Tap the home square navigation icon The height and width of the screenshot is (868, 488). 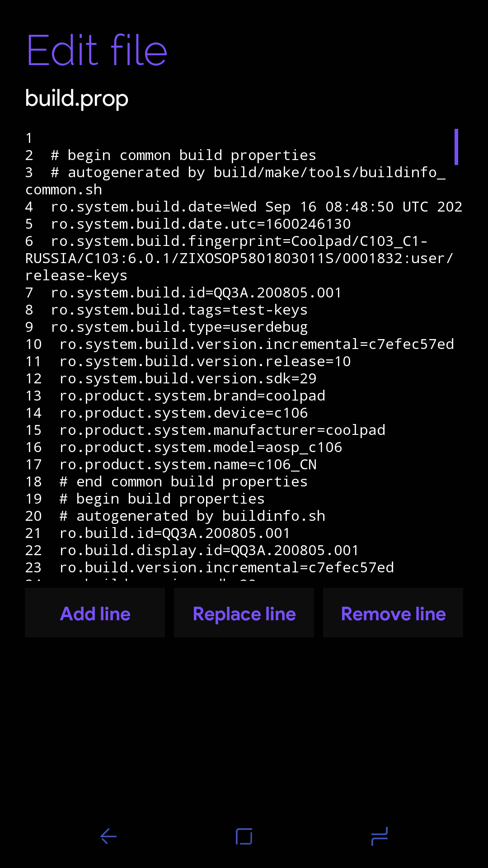tap(244, 836)
